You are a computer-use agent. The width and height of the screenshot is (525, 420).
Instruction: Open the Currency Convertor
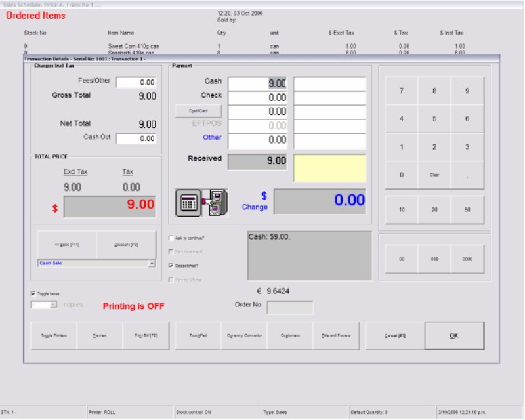click(x=244, y=335)
